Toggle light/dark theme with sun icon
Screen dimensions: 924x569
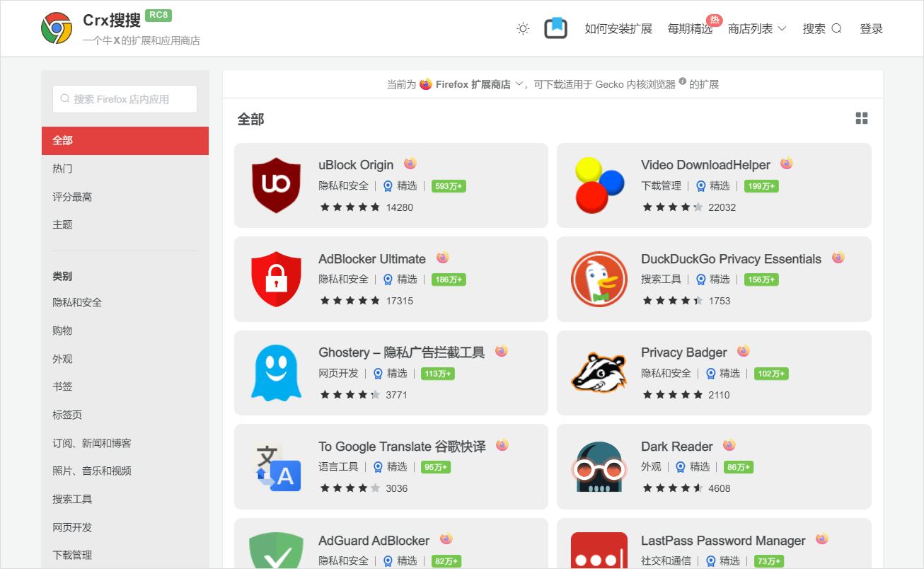tap(523, 28)
